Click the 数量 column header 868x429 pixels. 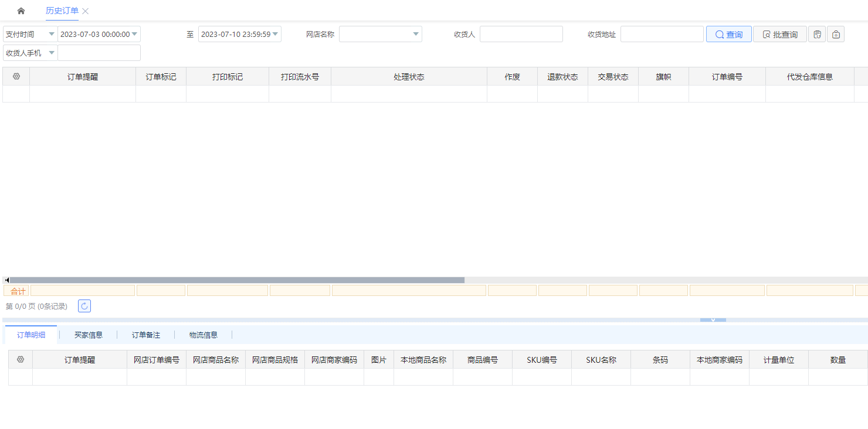tap(838, 360)
